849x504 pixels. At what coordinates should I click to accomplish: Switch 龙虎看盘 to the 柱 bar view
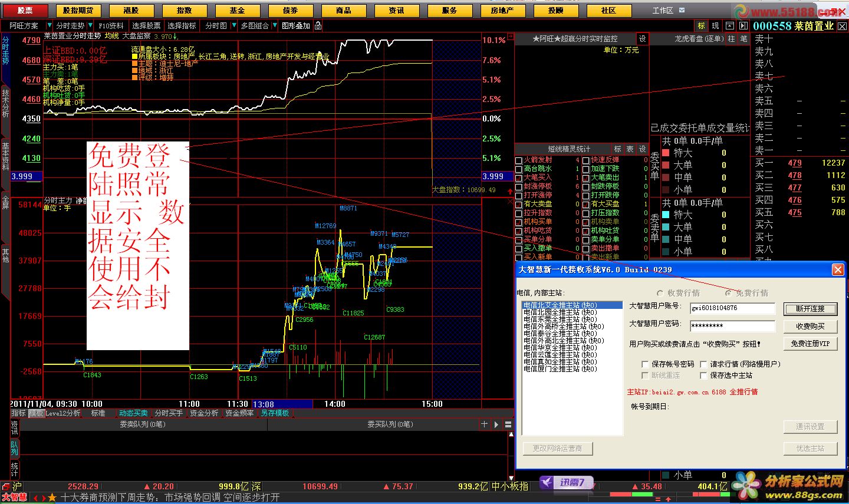(x=732, y=38)
